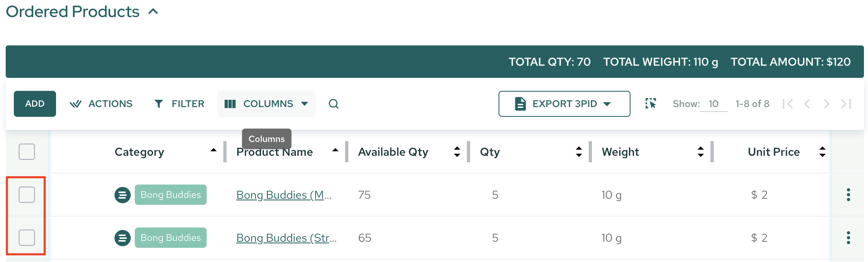The width and height of the screenshot is (868, 262).
Task: Click category icon in Bong Buddies (M... row
Action: pos(123,195)
